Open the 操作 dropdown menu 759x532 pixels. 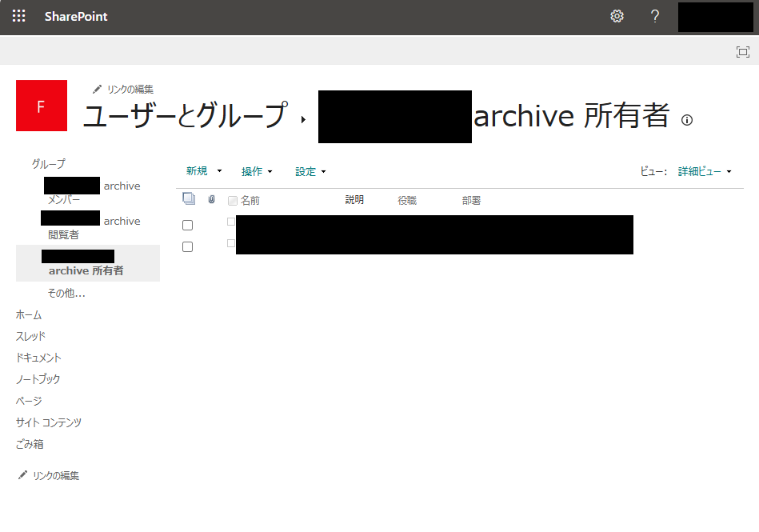coord(257,171)
